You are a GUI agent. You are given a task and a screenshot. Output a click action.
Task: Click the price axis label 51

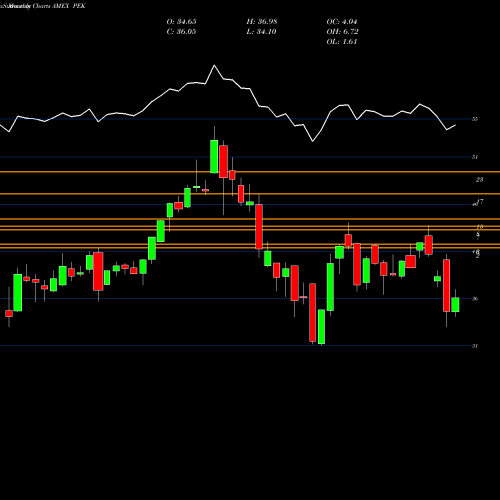[475, 157]
